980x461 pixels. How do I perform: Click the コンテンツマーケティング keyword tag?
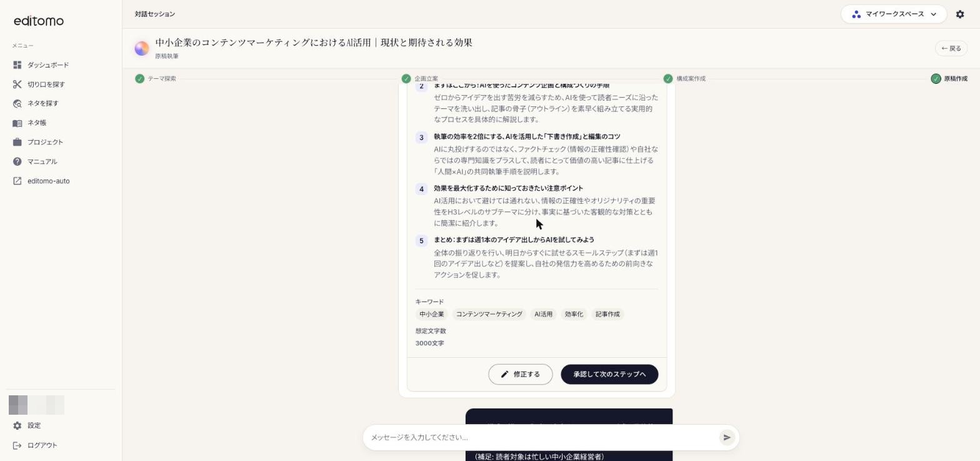point(489,314)
